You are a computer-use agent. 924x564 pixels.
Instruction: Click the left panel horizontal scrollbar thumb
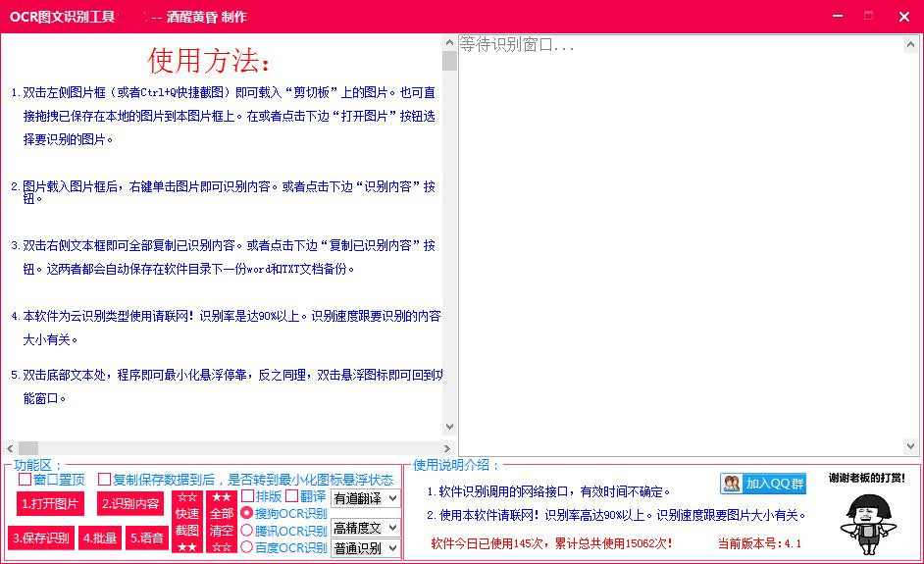[28, 448]
